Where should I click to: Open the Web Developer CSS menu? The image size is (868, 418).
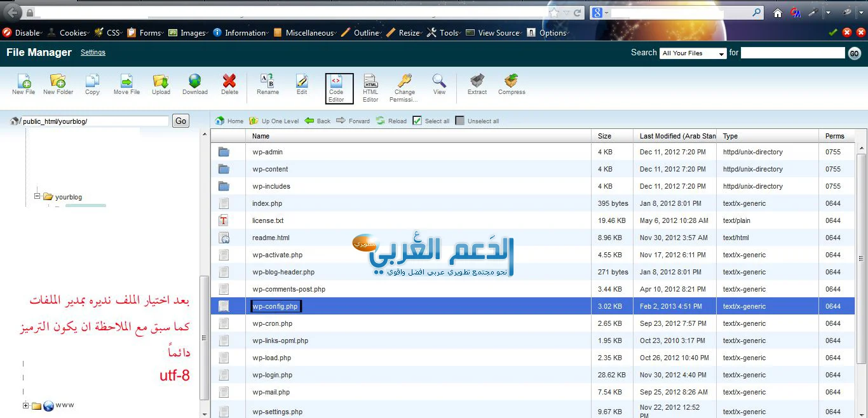(108, 33)
